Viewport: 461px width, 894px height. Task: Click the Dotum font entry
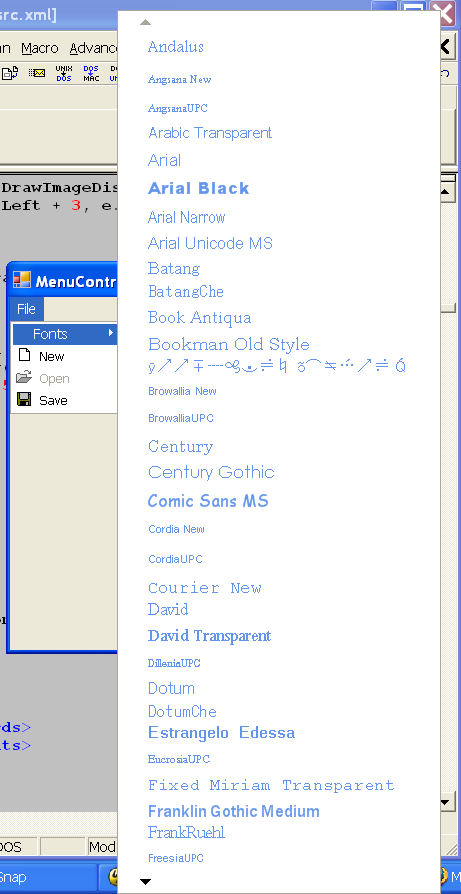point(171,688)
